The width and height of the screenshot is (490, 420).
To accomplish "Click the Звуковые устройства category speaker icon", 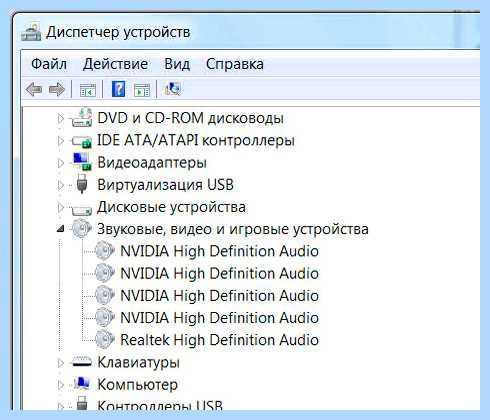I will pyautogui.click(x=82, y=229).
